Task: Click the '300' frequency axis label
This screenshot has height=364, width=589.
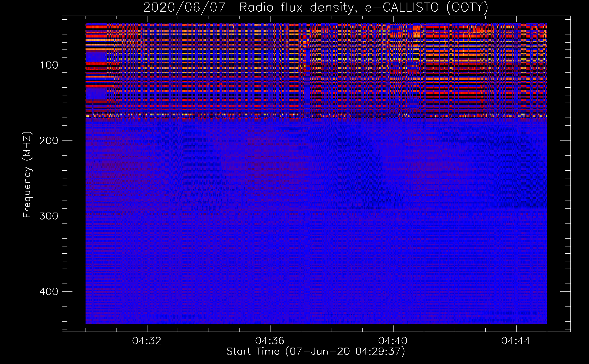Action: click(49, 216)
